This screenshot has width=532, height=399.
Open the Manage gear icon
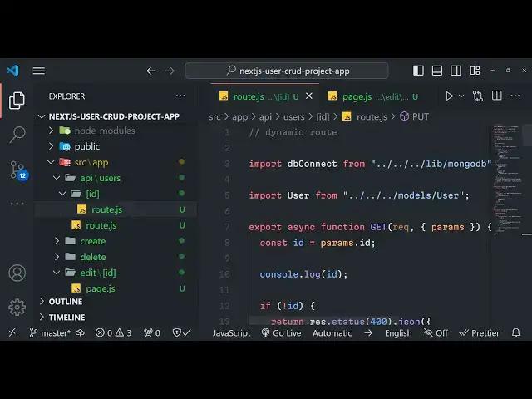(x=17, y=307)
